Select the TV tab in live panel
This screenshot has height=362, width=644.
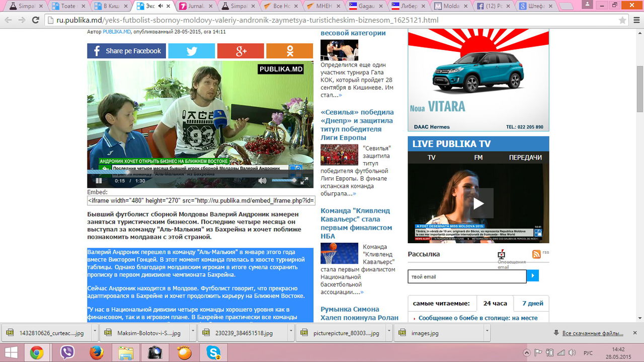point(432,158)
